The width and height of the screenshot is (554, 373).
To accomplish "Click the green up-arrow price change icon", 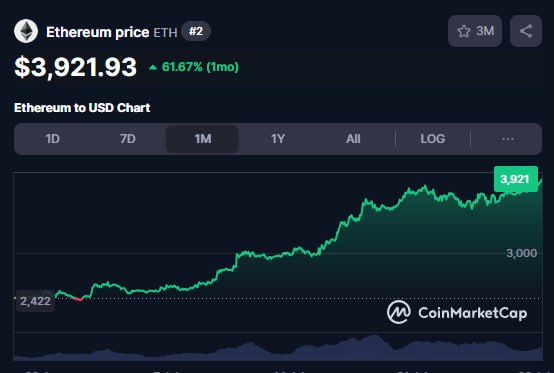I will pyautogui.click(x=153, y=67).
